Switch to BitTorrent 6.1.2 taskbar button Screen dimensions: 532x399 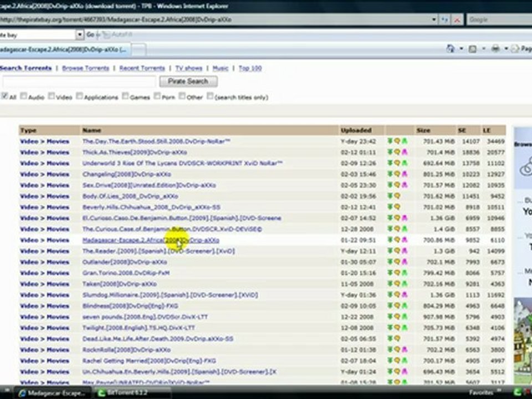132,393
